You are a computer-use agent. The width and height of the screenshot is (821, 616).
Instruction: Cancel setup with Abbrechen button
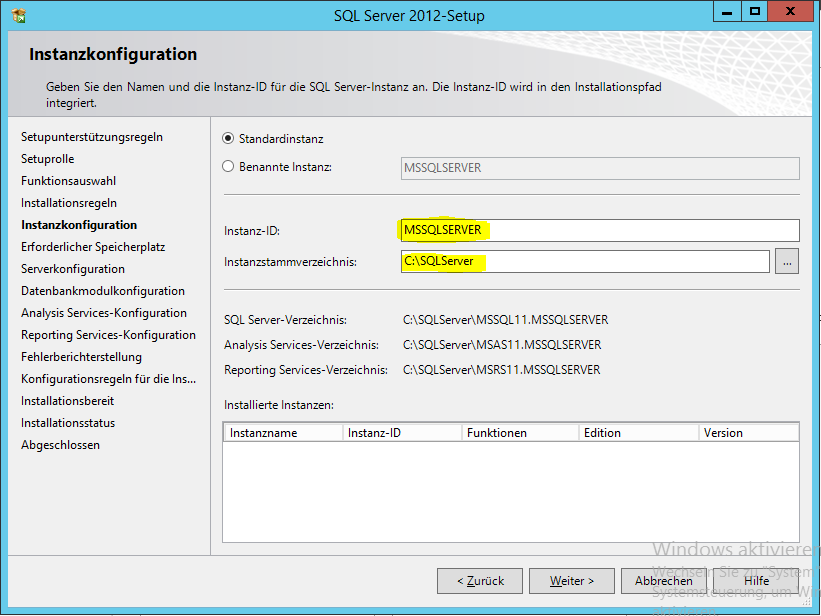tap(663, 581)
